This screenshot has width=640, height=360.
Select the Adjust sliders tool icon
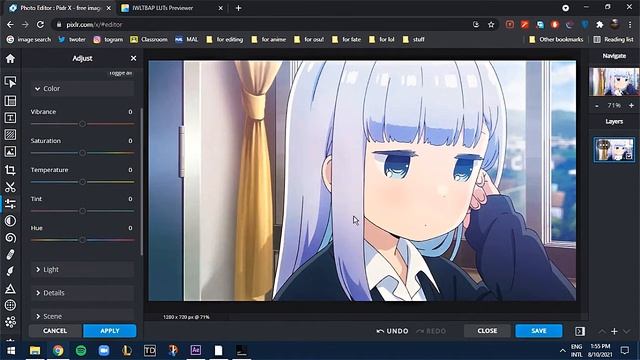[10, 203]
